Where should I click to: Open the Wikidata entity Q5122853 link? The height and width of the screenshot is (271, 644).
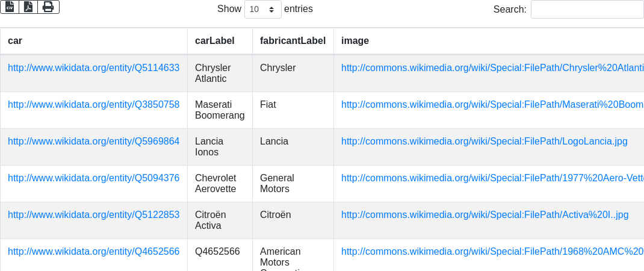(x=93, y=215)
